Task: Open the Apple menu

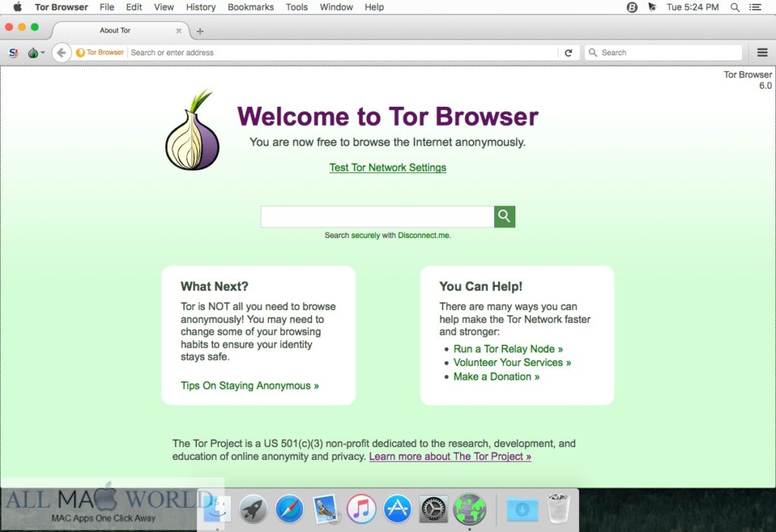Action: pos(17,7)
